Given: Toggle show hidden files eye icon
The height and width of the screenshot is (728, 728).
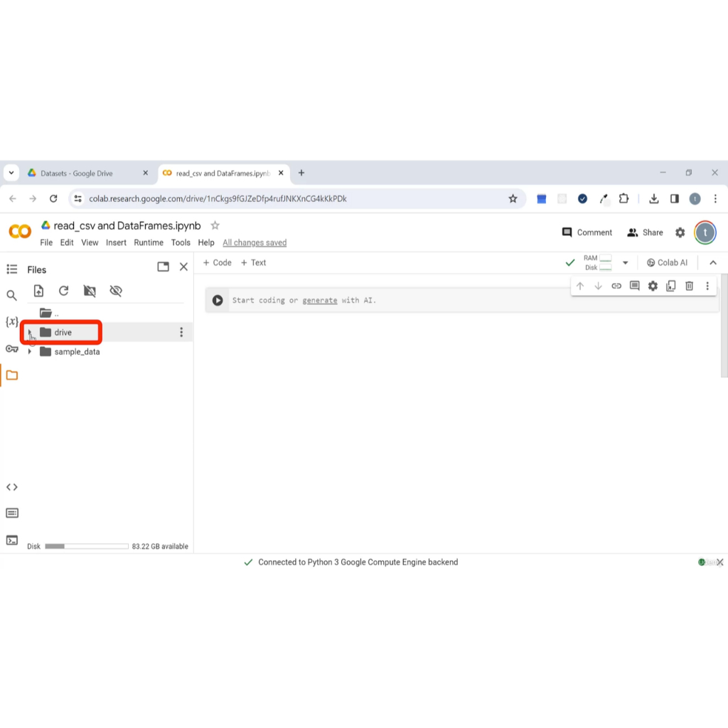Looking at the screenshot, I should pos(116,291).
